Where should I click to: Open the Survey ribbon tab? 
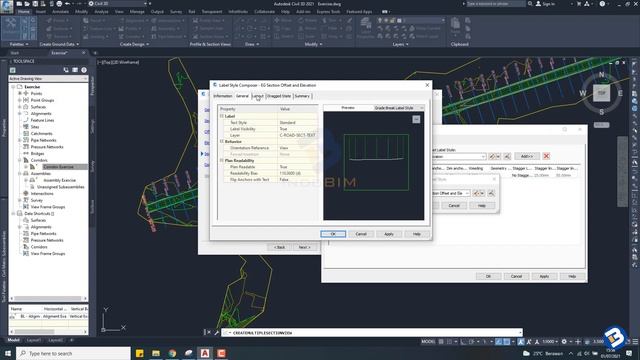[x=176, y=12]
